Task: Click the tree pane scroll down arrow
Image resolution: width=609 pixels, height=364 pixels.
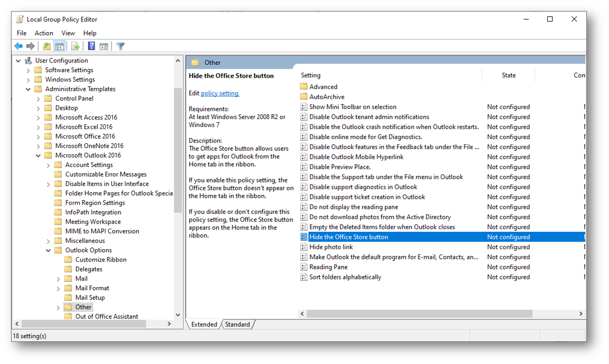Action: point(178,315)
